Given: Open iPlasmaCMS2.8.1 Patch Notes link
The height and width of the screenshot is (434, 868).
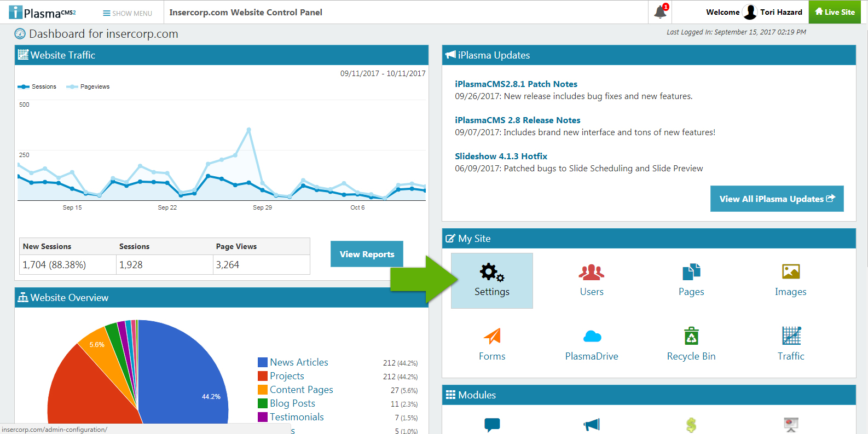Looking at the screenshot, I should click(x=516, y=84).
